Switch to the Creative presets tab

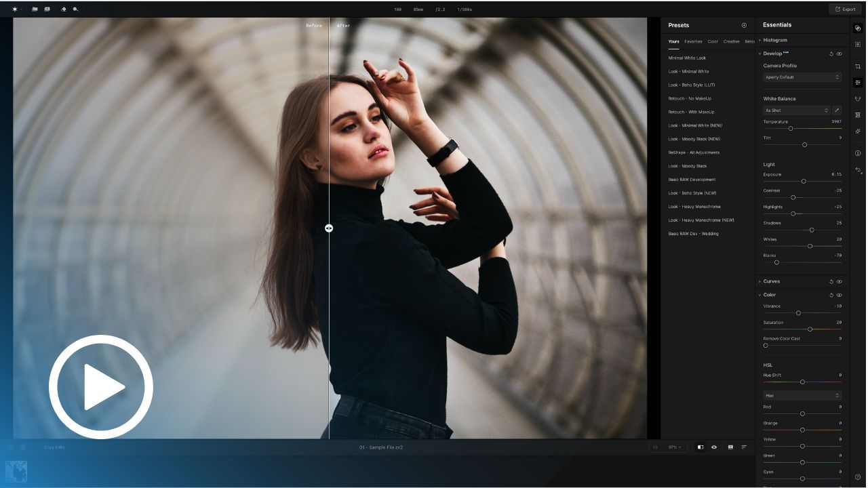click(732, 41)
